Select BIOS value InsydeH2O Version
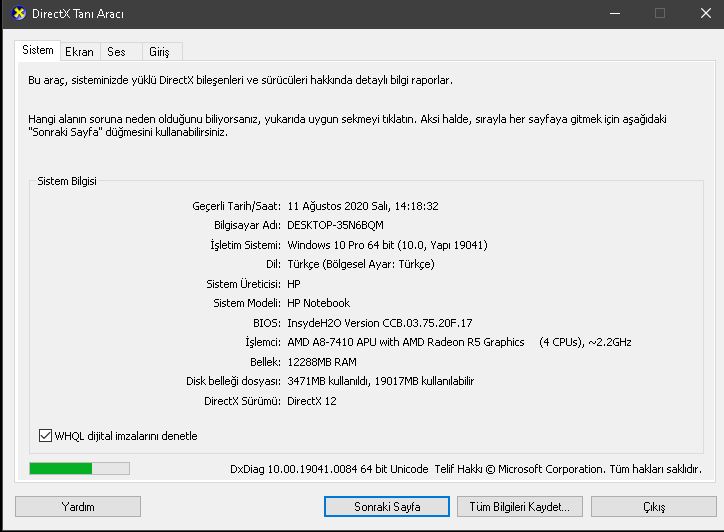 click(x=380, y=323)
